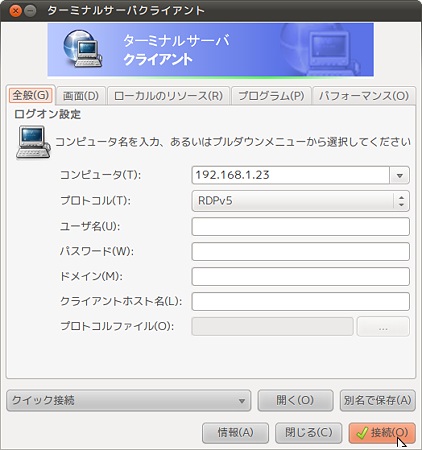Screen dimensions: 422x450
Task: Click the green checkmark on 接続 button
Action: 362,433
